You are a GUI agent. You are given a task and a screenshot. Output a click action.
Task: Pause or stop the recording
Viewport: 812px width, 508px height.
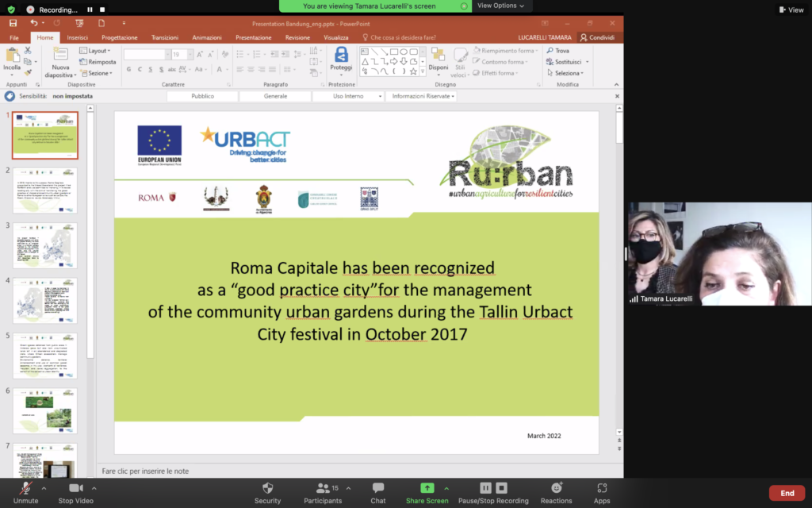[493, 488]
